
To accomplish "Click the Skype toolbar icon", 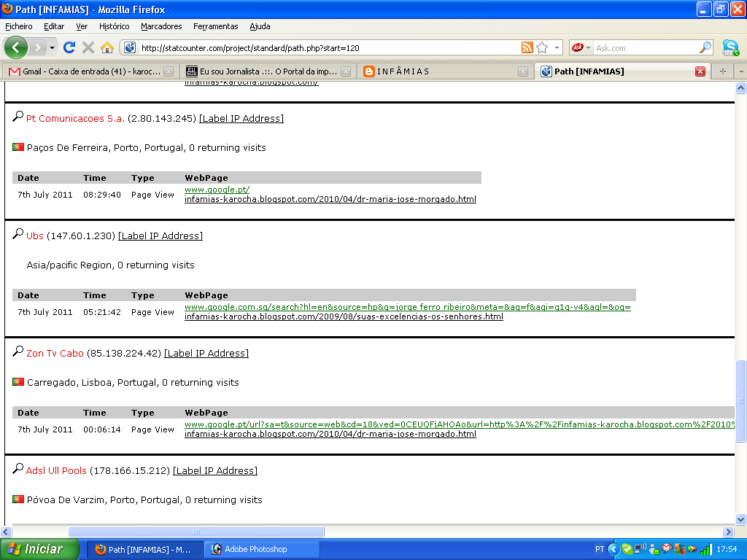I will tap(730, 47).
